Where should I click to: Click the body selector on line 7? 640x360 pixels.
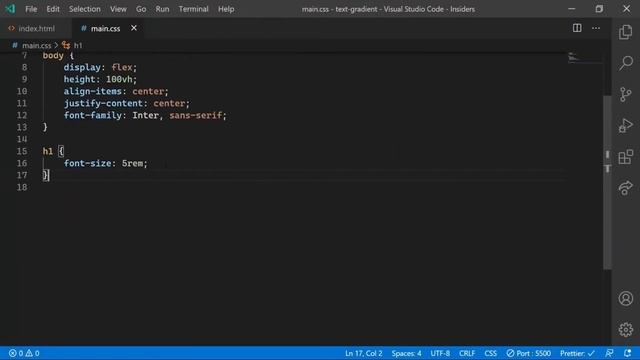point(53,56)
